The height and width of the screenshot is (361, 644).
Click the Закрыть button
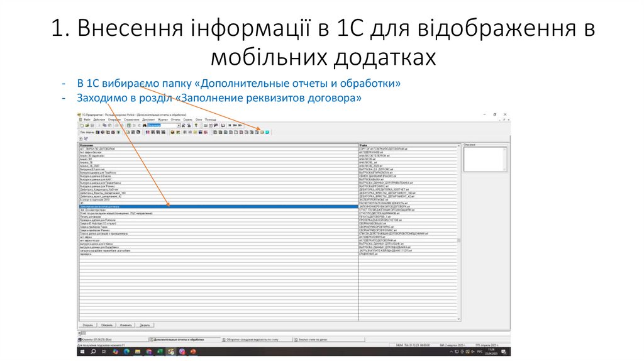(x=145, y=325)
